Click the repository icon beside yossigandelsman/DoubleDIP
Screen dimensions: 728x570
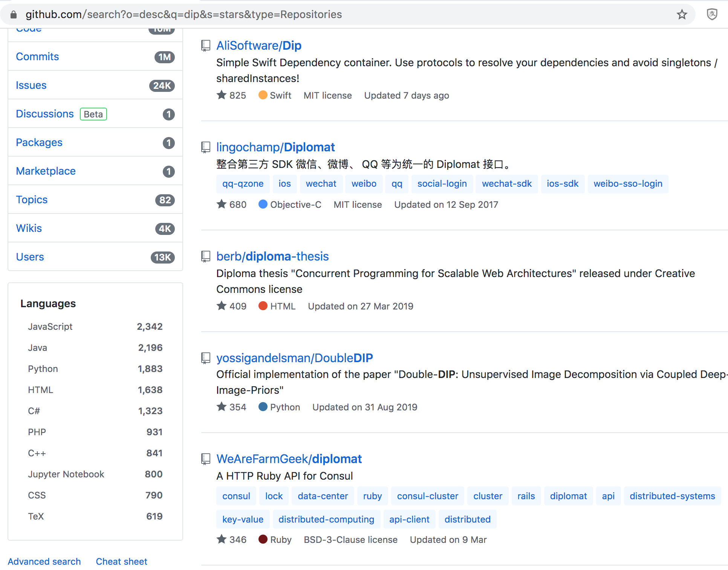point(206,358)
